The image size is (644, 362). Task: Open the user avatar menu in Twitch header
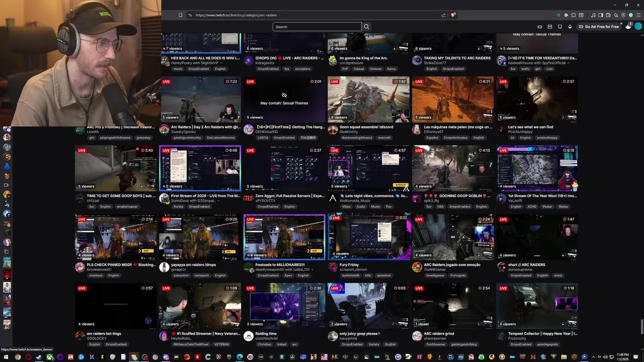tap(639, 27)
